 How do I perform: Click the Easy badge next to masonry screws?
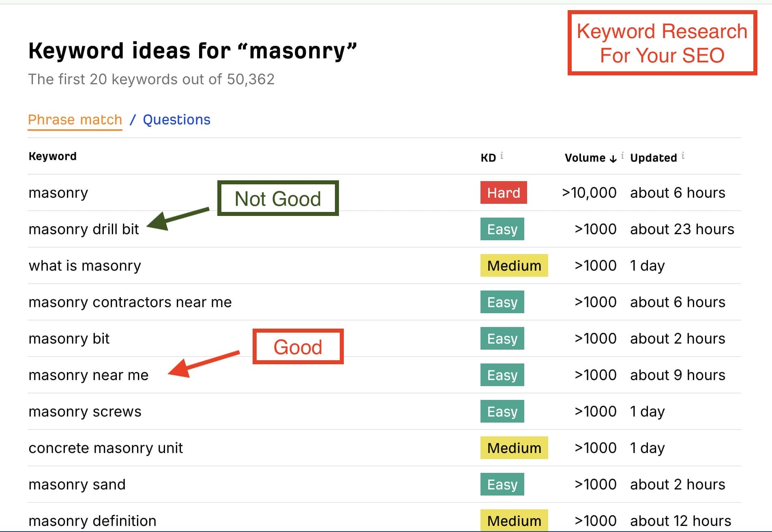coord(502,411)
